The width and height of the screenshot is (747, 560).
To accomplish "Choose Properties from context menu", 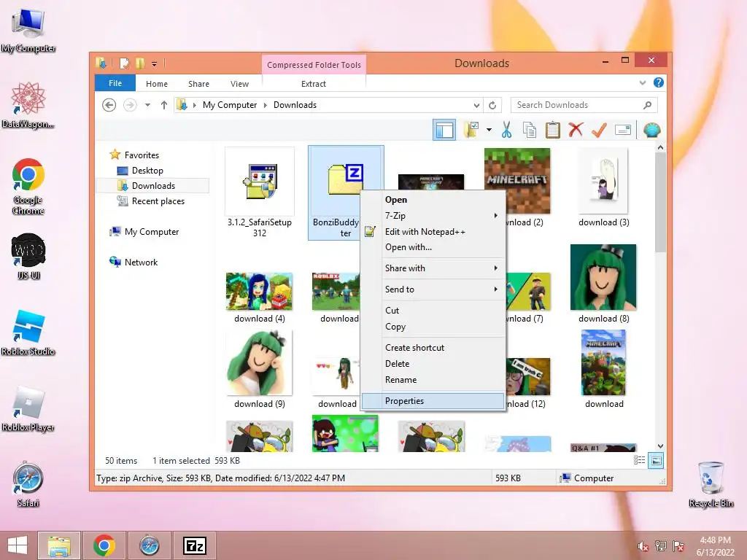I will pyautogui.click(x=433, y=401).
